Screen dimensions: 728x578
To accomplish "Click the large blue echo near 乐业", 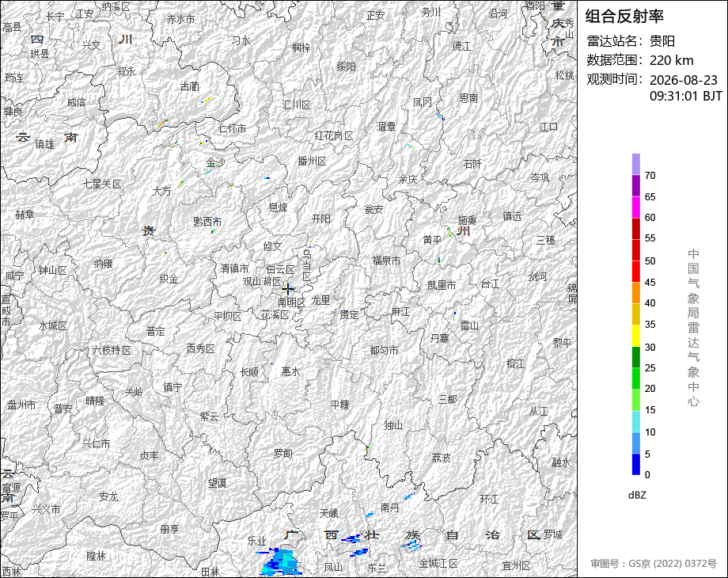I will point(281,562).
